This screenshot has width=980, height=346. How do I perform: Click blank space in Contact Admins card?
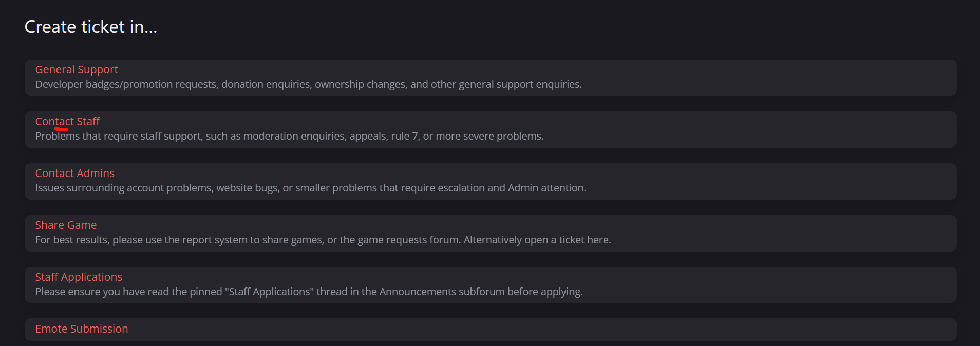770,181
